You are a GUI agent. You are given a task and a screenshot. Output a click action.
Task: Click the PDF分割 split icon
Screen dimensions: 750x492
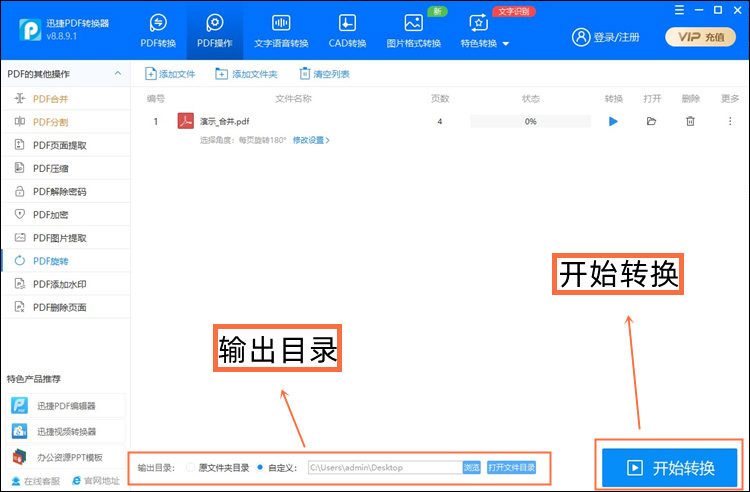tap(20, 121)
